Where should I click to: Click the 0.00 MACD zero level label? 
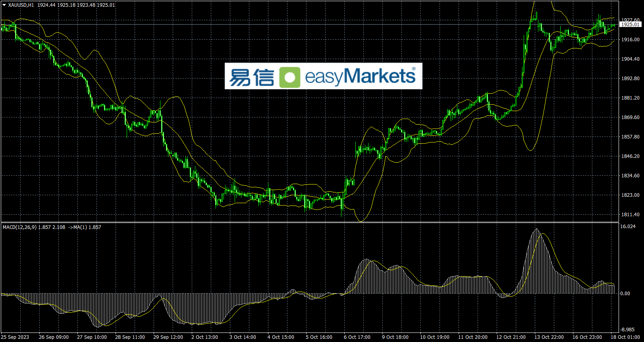coord(625,294)
